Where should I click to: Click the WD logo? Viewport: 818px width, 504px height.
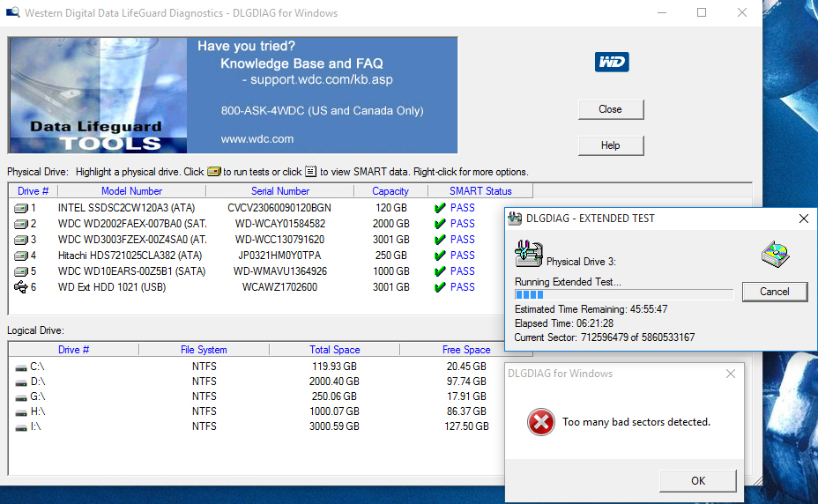(x=612, y=62)
